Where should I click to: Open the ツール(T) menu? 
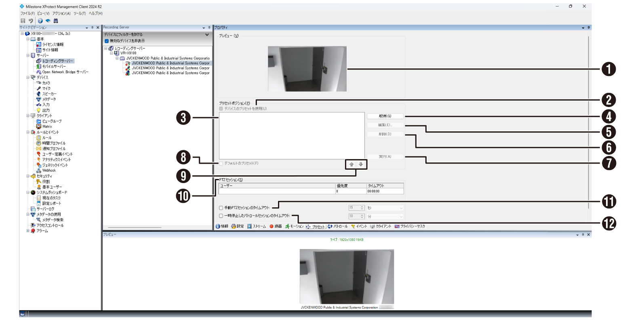80,13
